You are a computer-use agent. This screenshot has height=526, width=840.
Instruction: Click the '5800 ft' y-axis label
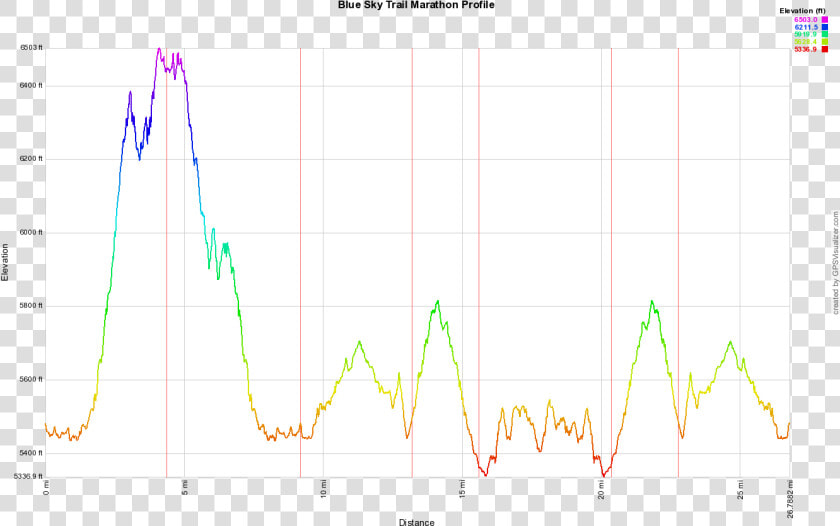pos(31,306)
